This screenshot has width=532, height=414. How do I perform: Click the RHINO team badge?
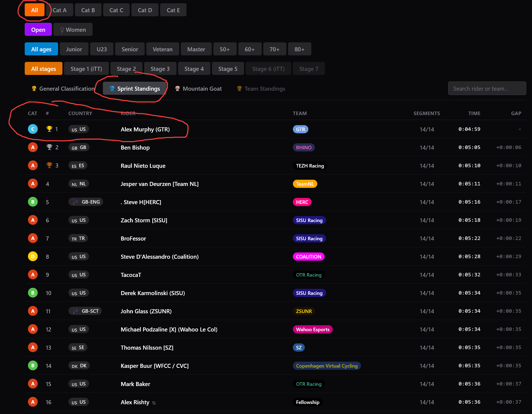point(304,147)
